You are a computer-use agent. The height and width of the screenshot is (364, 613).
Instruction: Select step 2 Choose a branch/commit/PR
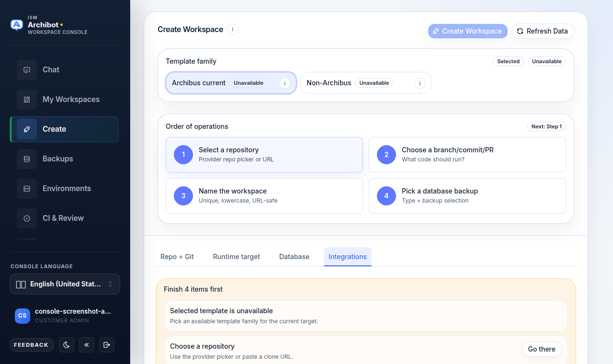467,155
